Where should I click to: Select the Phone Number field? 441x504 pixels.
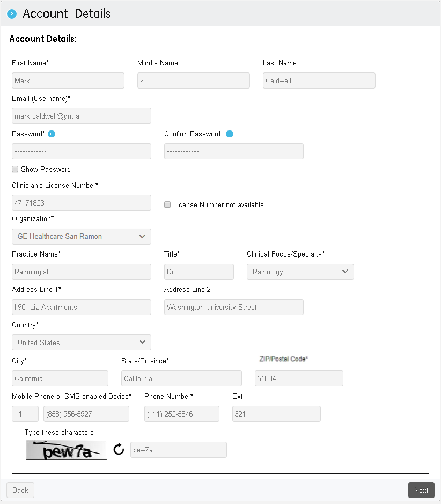[x=181, y=414]
